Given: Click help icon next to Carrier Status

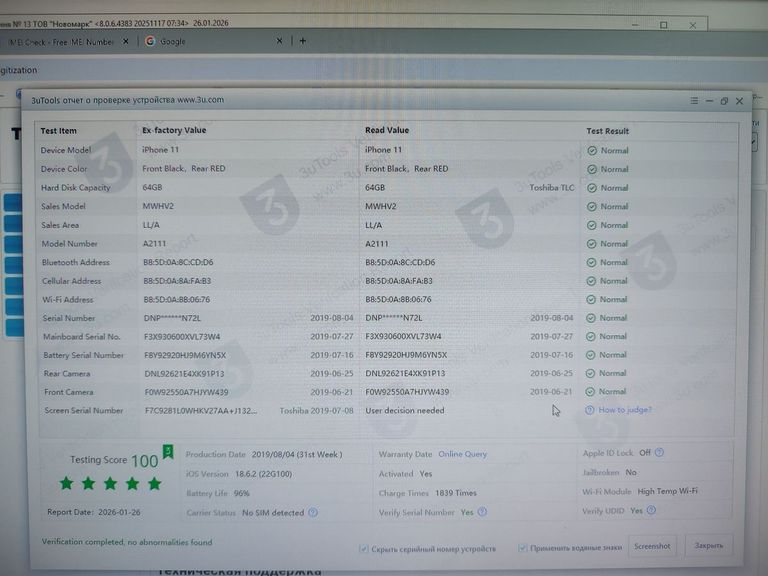Looking at the screenshot, I should click(x=313, y=513).
